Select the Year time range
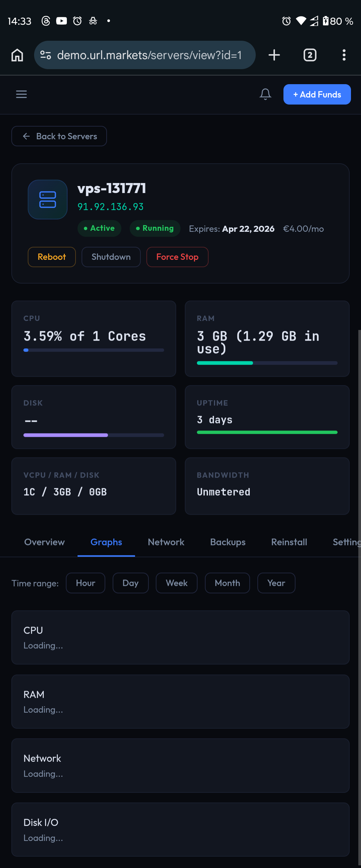This screenshot has height=868, width=361. pos(276,583)
